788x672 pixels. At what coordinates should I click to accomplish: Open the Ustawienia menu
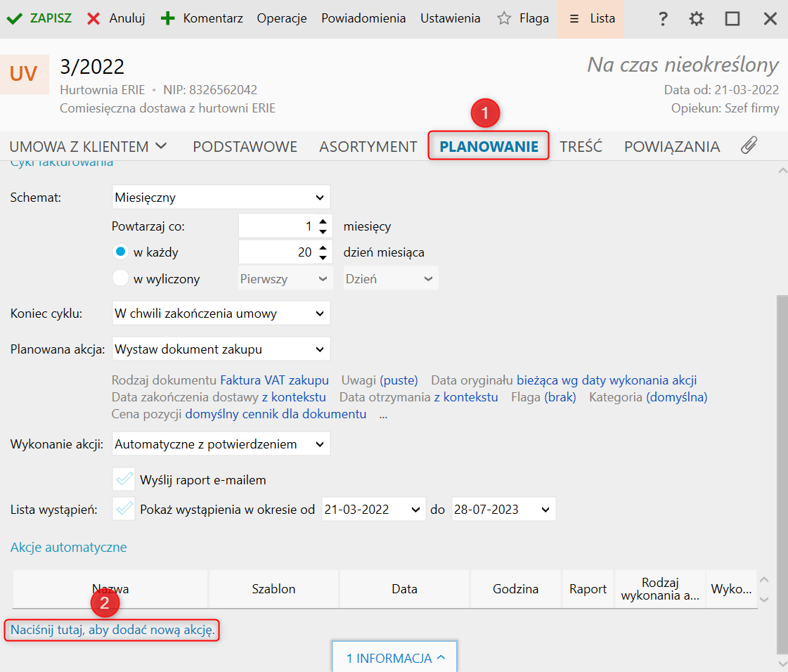pyautogui.click(x=451, y=18)
